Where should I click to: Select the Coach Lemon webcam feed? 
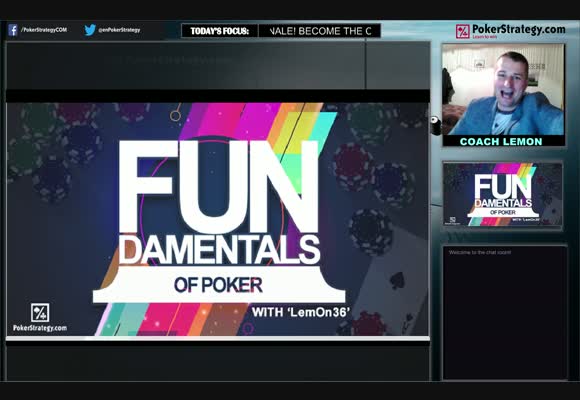(503, 90)
